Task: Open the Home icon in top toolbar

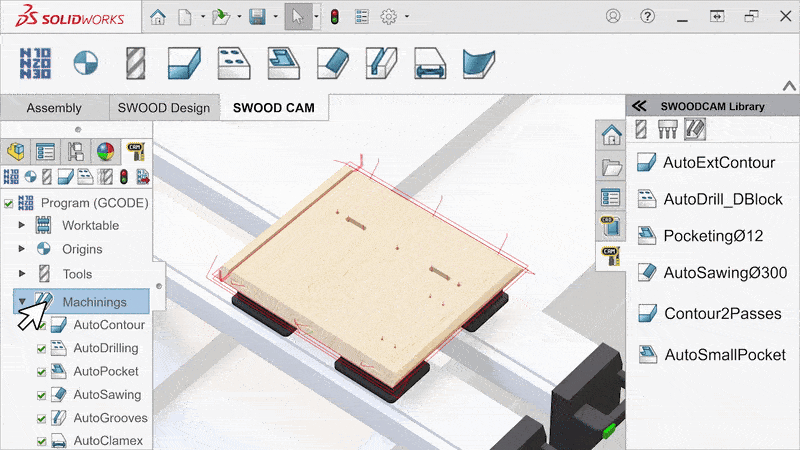Action: 158,17
